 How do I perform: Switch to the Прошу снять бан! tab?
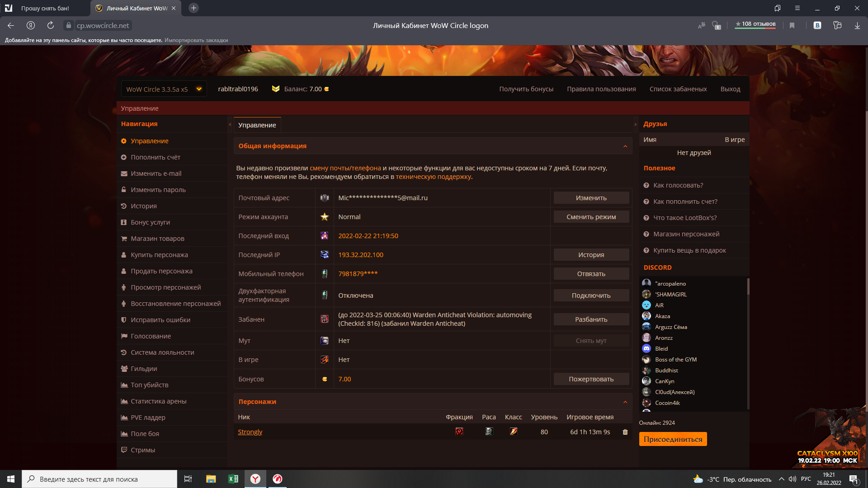(x=45, y=8)
